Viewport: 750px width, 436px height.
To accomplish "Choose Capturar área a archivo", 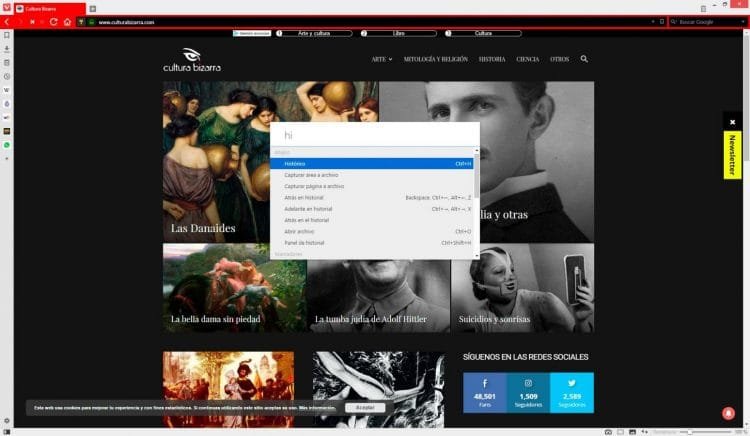I will (x=372, y=175).
